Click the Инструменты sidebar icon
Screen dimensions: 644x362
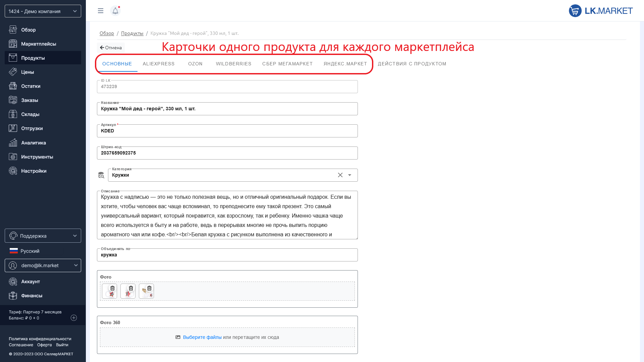point(13,157)
